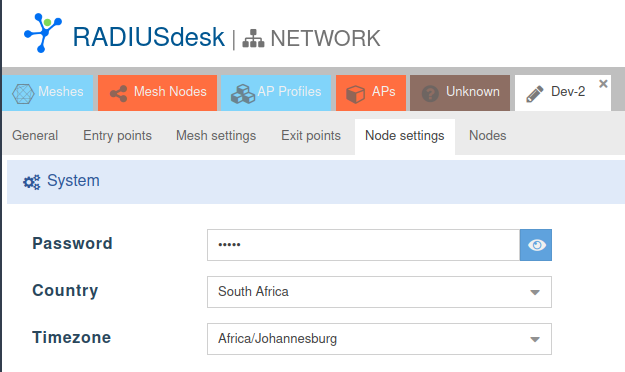Image resolution: width=625 pixels, height=372 pixels.
Task: Click the RADIUSdesk logo icon
Action: pos(43,33)
